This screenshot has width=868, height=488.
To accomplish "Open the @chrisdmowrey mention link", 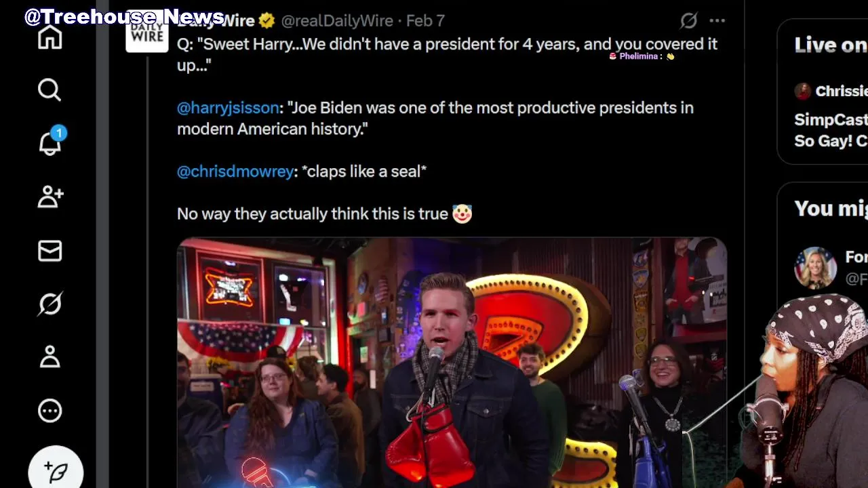I will 235,171.
